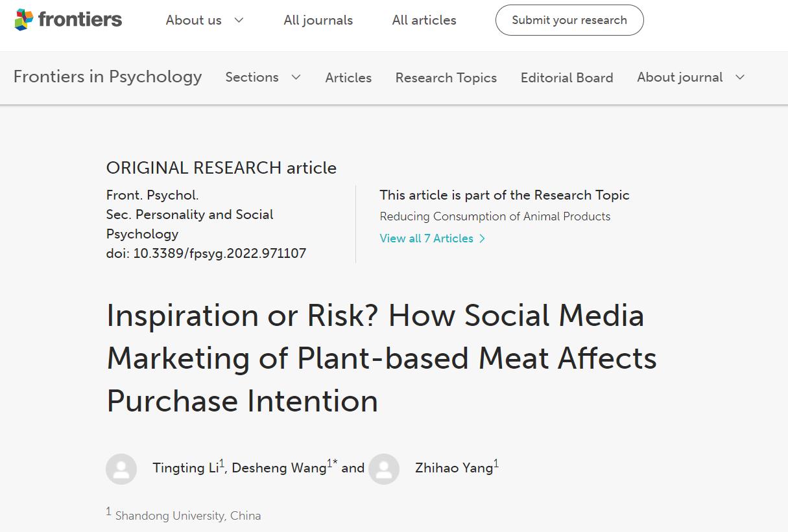
Task: Open the All journals menu item
Action: [x=318, y=20]
